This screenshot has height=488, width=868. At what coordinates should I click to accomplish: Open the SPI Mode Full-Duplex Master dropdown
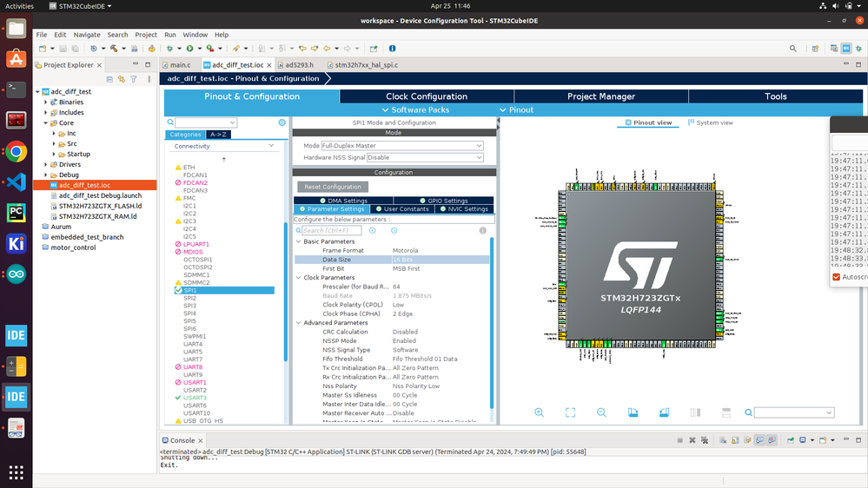(401, 146)
